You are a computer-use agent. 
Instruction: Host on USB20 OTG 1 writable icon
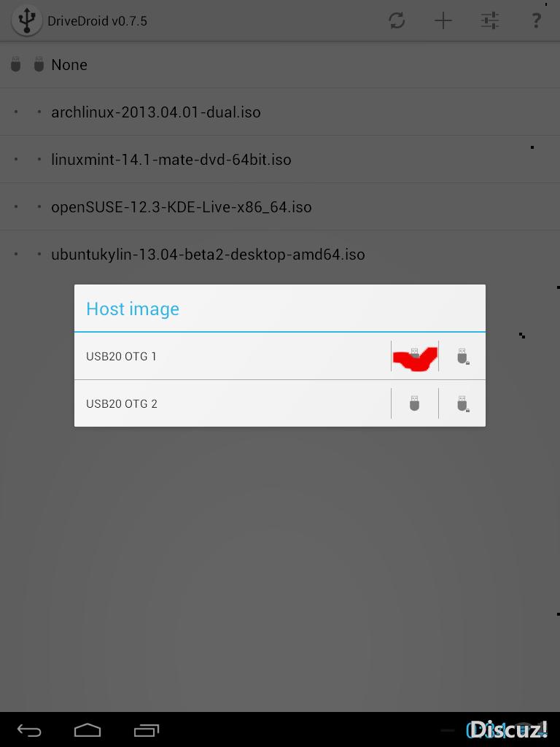click(414, 356)
